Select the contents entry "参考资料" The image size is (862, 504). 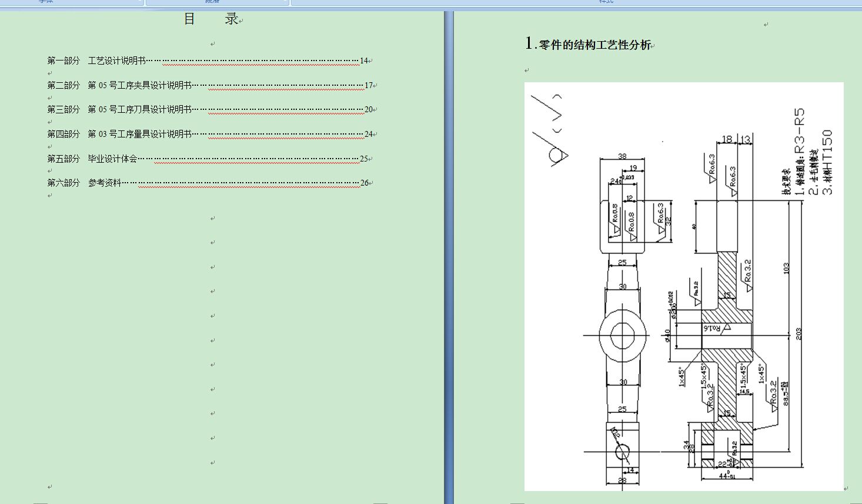click(x=105, y=183)
